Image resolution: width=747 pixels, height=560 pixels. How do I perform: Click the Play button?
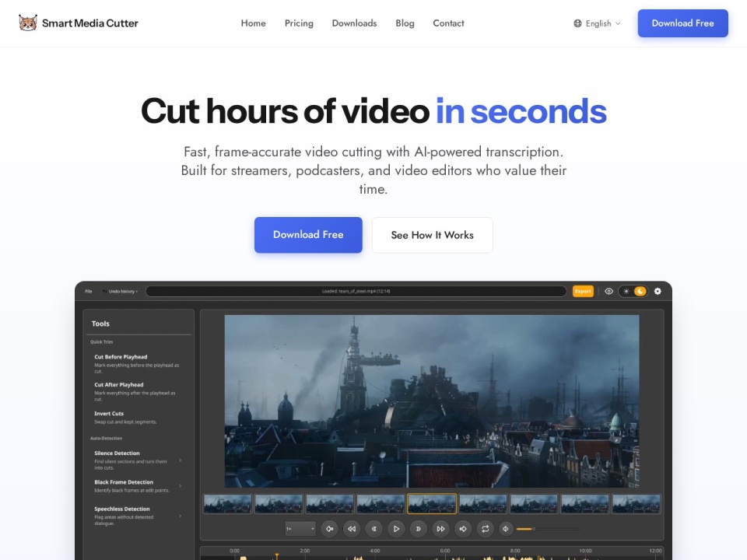point(396,529)
